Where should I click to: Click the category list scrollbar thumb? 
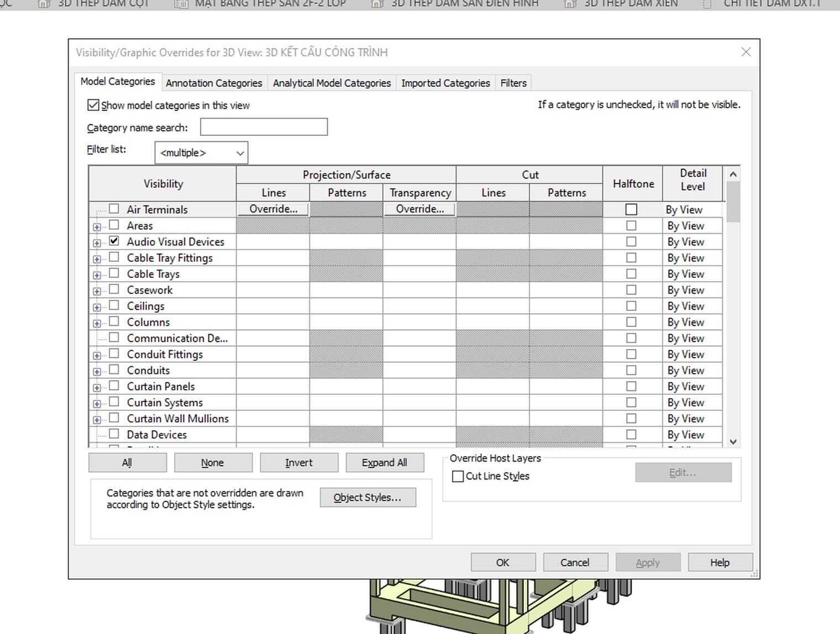coord(733,202)
